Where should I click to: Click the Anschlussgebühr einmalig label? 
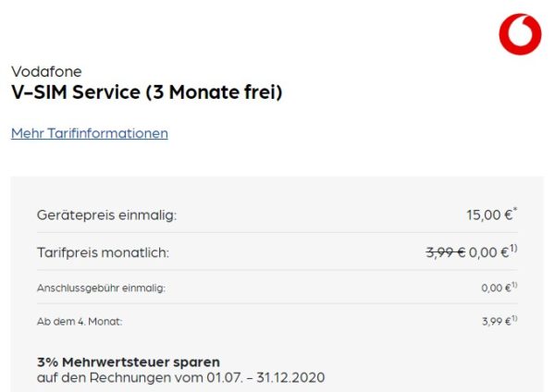click(x=101, y=288)
